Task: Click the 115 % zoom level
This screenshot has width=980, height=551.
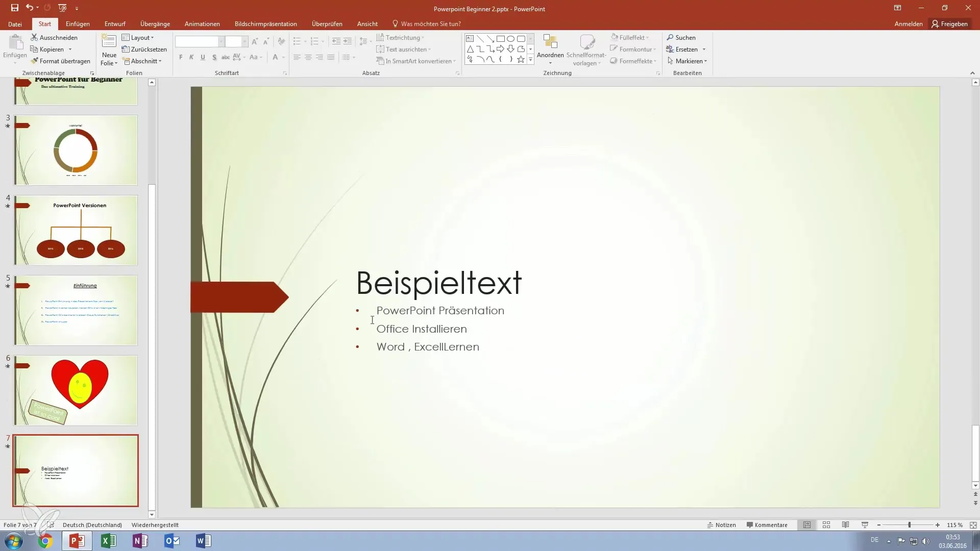Action: [x=954, y=525]
